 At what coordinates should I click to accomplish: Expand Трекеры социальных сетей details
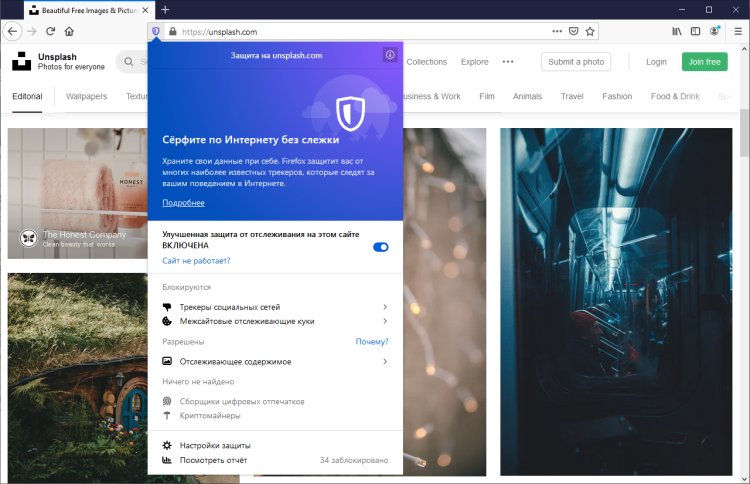(275, 307)
